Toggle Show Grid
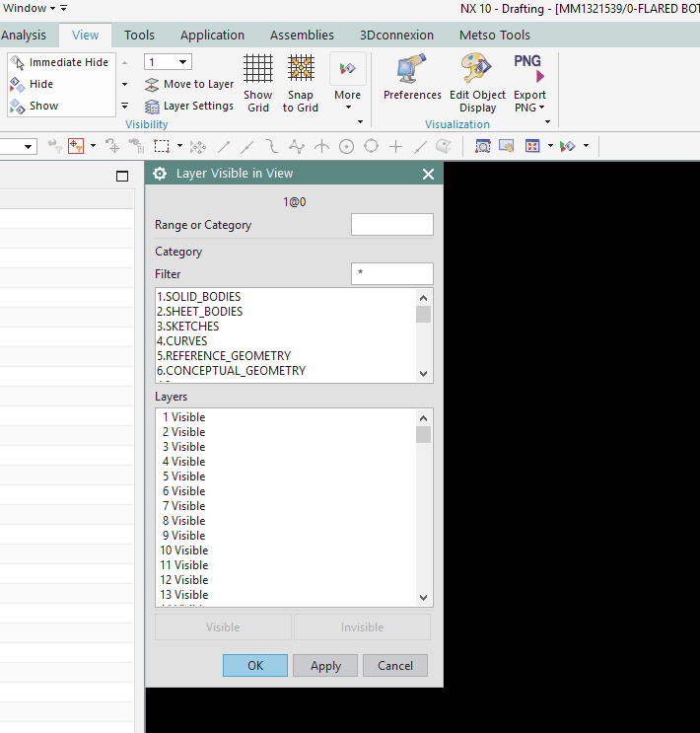The height and width of the screenshot is (733, 700). pos(258,83)
